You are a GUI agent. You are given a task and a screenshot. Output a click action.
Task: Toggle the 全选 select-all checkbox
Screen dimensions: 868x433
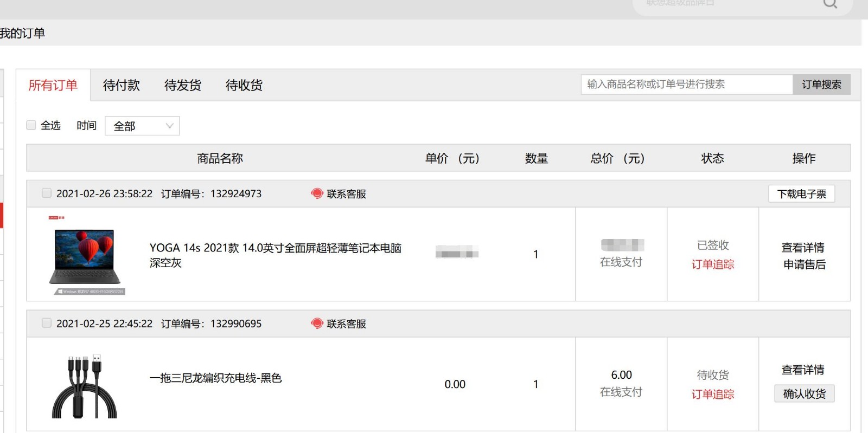31,125
